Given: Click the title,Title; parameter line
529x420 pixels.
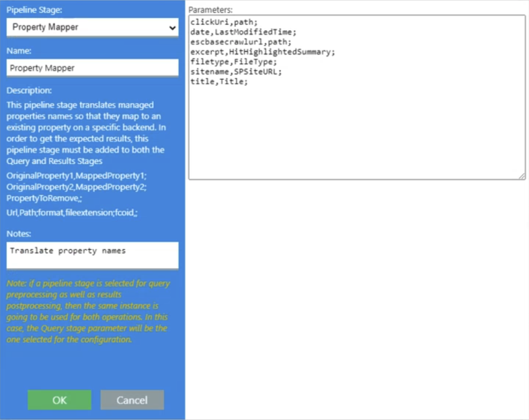Looking at the screenshot, I should tap(219, 81).
